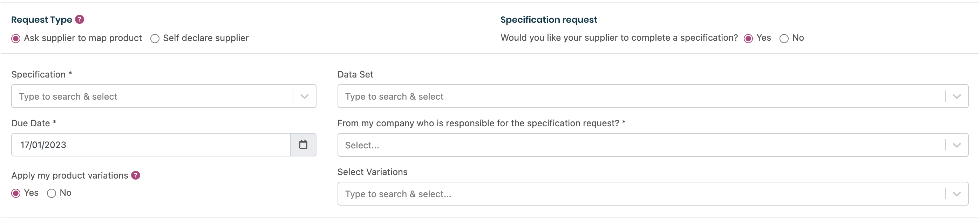Click help icon beside Apply my product variations
Image resolution: width=980 pixels, height=221 pixels.
pos(136,175)
